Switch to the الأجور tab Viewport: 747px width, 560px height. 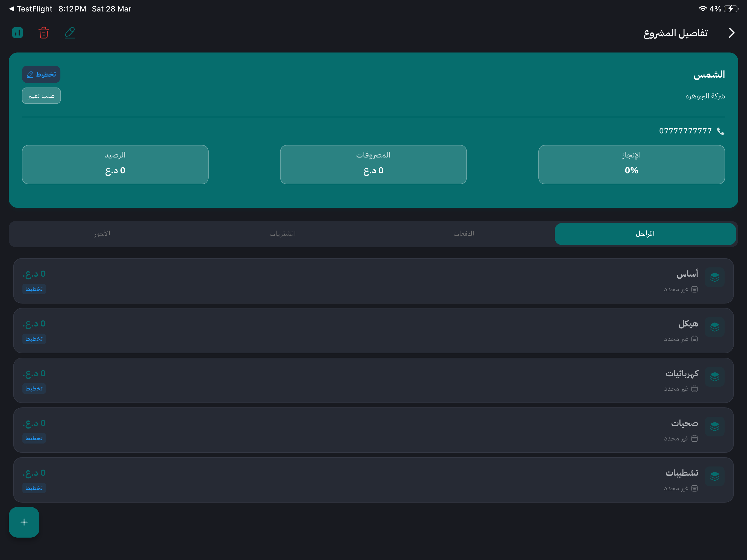tap(102, 234)
